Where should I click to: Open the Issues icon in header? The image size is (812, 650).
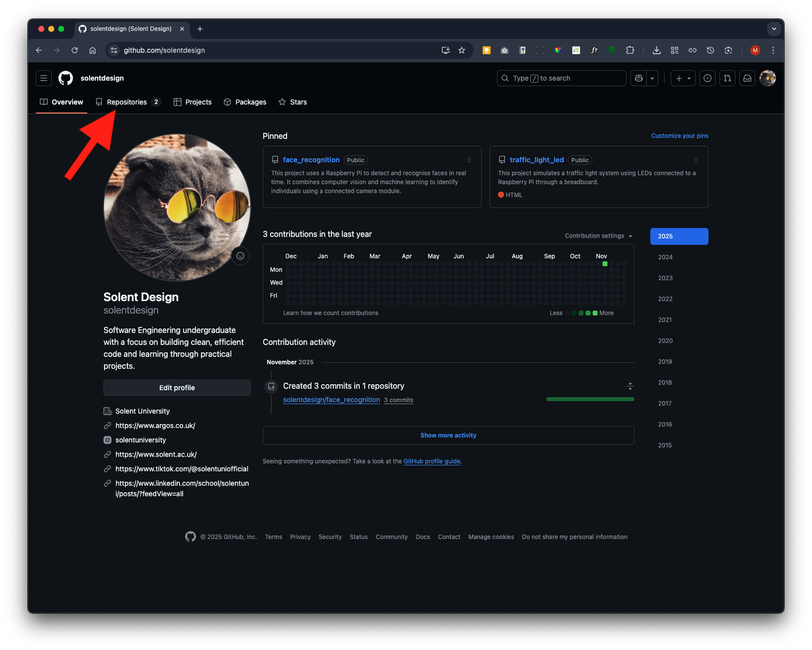pyautogui.click(x=708, y=78)
